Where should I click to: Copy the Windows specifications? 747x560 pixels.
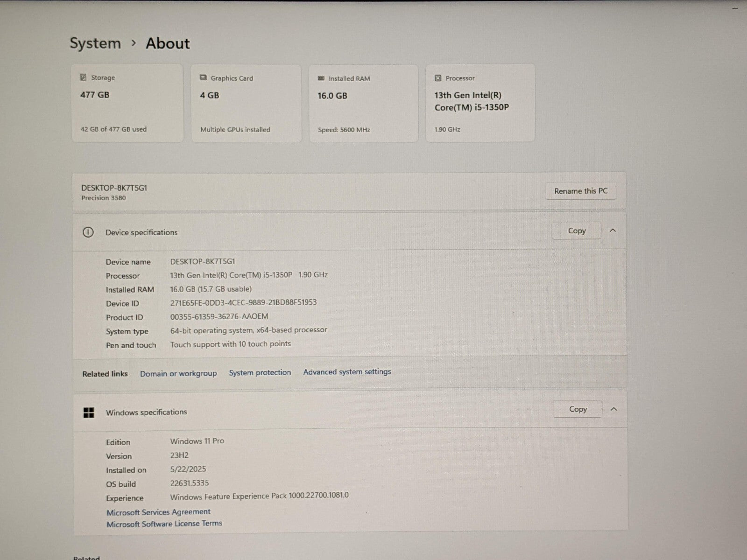click(x=578, y=409)
